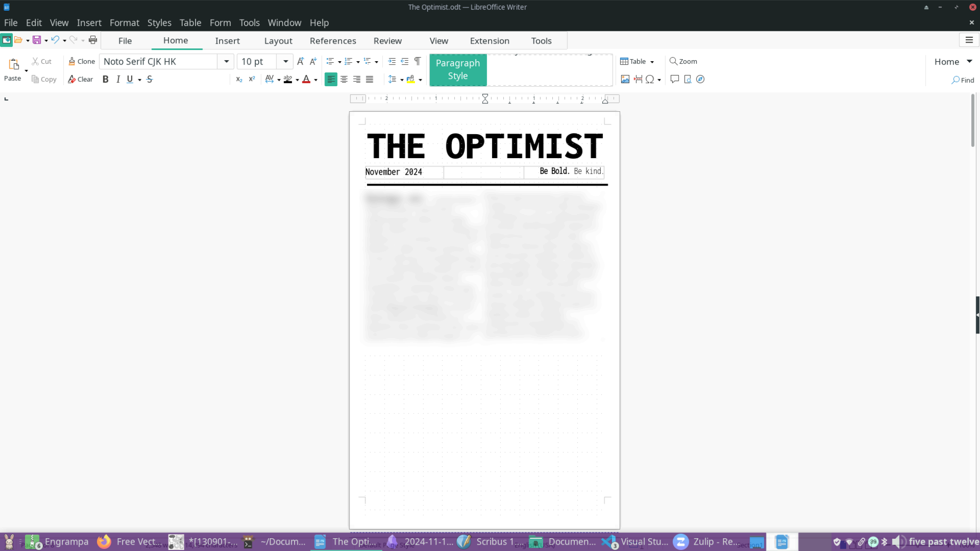Viewport: 980px width, 551px height.
Task: Click the Zoom button
Action: [x=683, y=61]
